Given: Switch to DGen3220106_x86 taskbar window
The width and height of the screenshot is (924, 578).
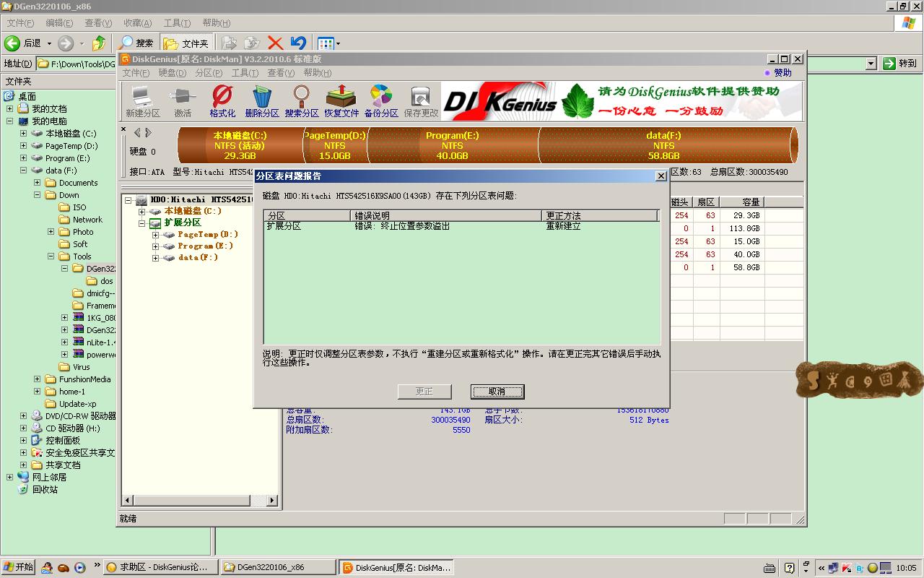Looking at the screenshot, I should coord(279,567).
